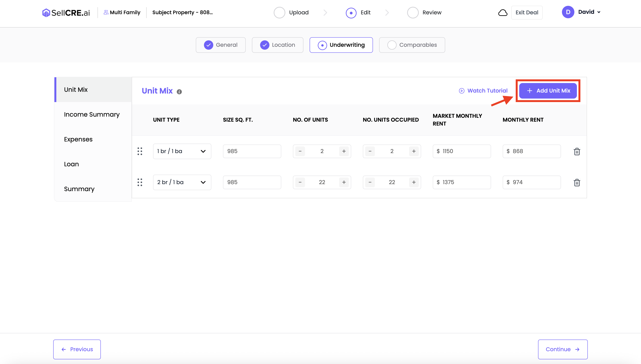Open the Watch Tutorial link
This screenshot has width=641, height=364.
[483, 91]
